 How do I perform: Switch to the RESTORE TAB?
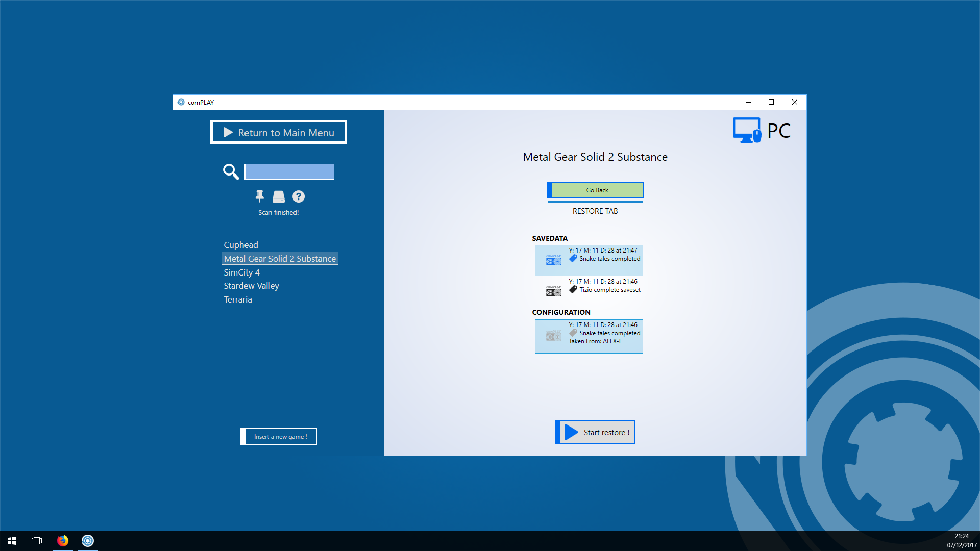click(595, 211)
